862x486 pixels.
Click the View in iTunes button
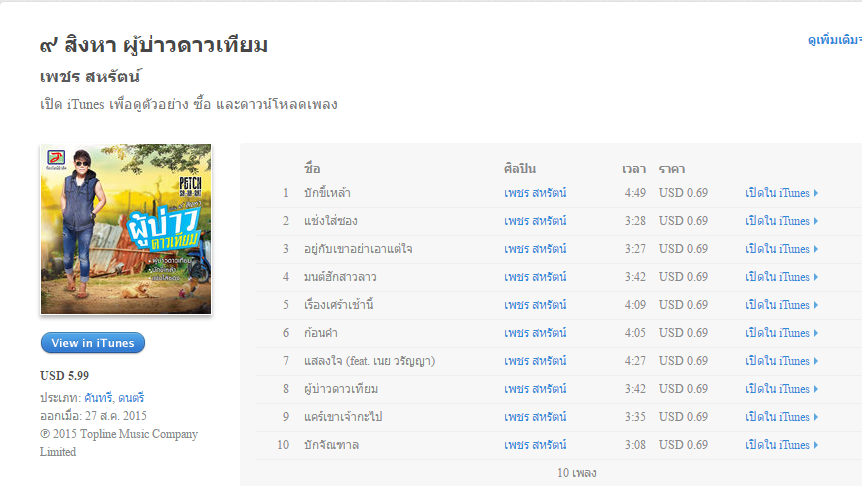93,343
